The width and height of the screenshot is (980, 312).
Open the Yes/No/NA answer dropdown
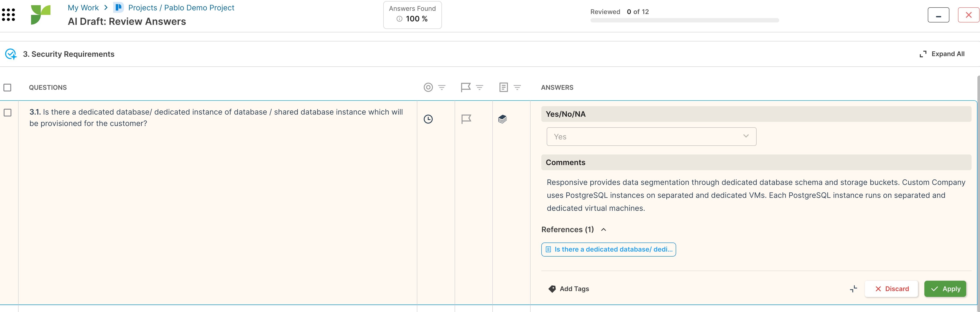(x=651, y=136)
